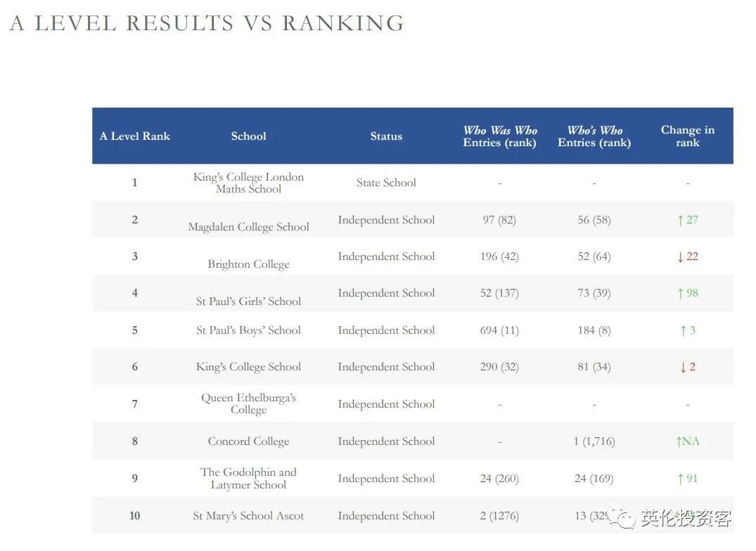Click the green up arrow next to NA

pyautogui.click(x=679, y=441)
